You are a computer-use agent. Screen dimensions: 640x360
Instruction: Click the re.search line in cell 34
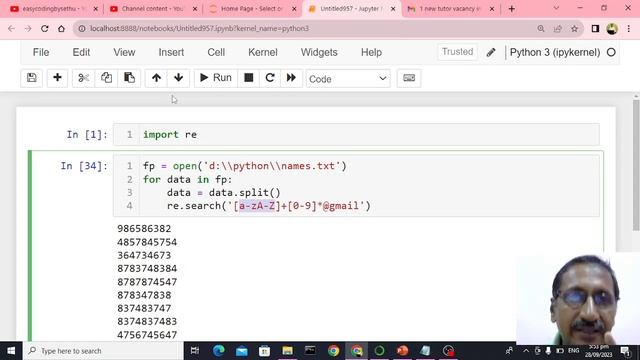[269, 206]
